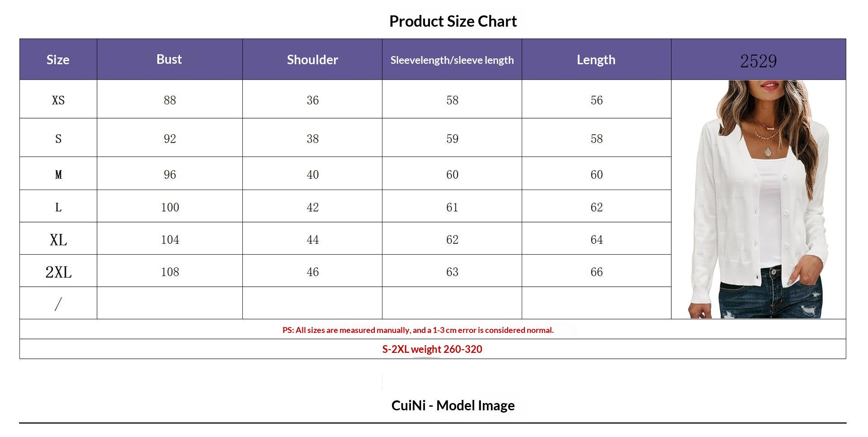Click the bust value 100 for size L
Image resolution: width=868 pixels, height=437 pixels.
point(170,207)
